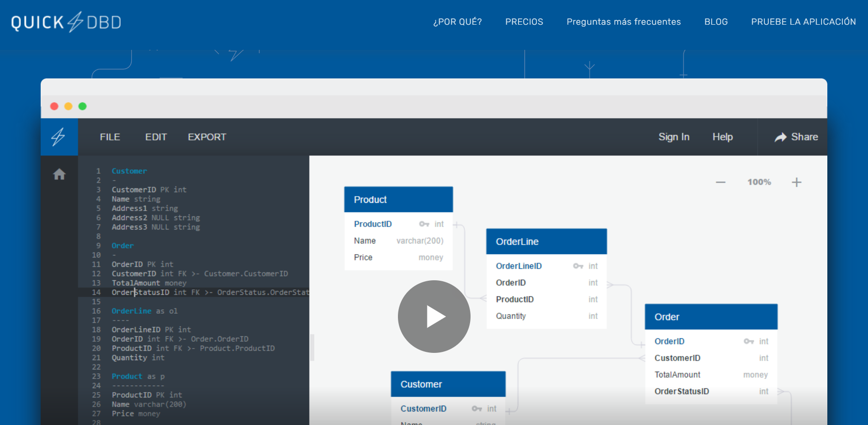Click 'Quantity int' on code line 21
This screenshot has height=425, width=868.
coord(138,358)
